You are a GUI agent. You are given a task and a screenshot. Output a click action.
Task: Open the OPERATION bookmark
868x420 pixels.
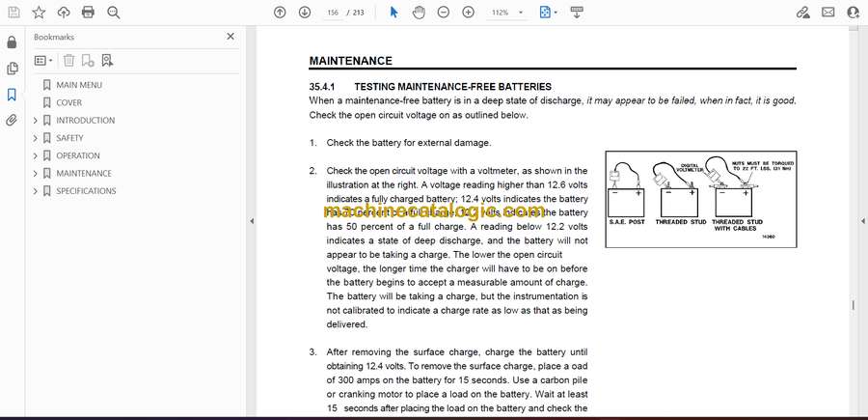(x=78, y=155)
